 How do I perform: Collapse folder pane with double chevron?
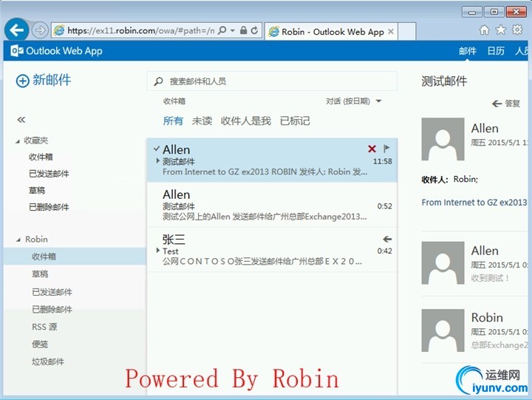point(21,120)
